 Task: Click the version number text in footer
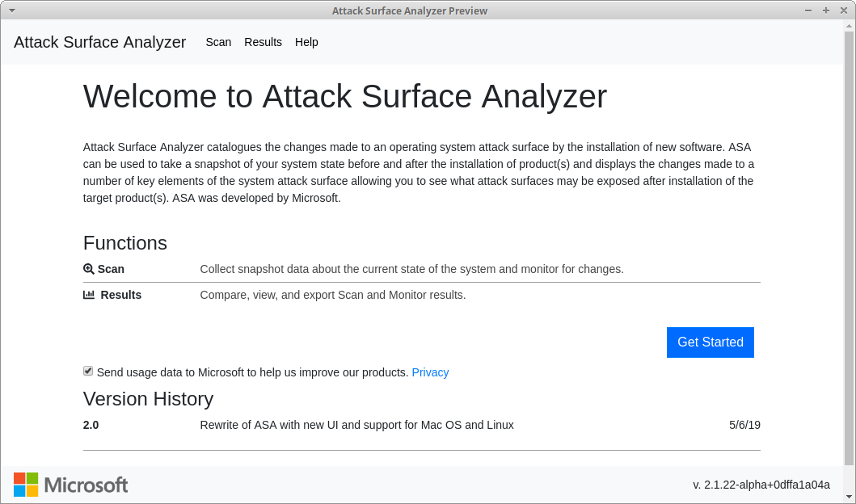[761, 485]
